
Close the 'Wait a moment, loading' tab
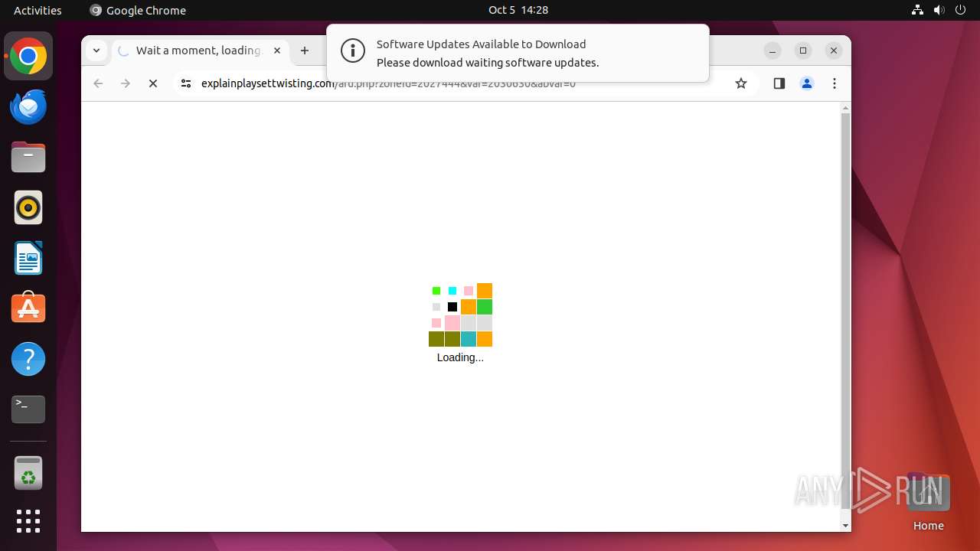coord(277,51)
